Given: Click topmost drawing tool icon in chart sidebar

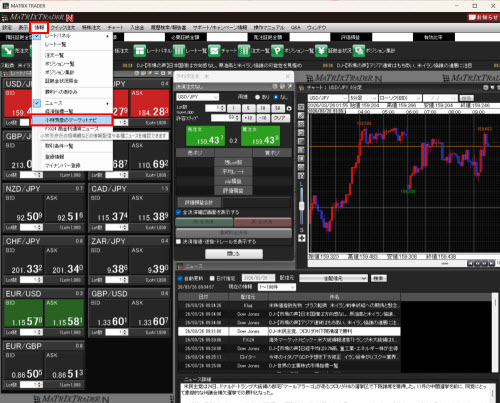Looking at the screenshot, I should point(301,107).
